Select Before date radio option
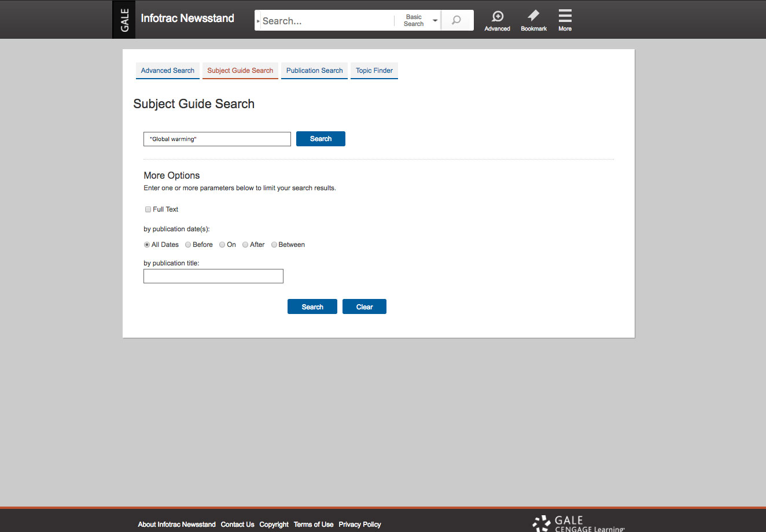This screenshot has height=532, width=766. pos(188,245)
